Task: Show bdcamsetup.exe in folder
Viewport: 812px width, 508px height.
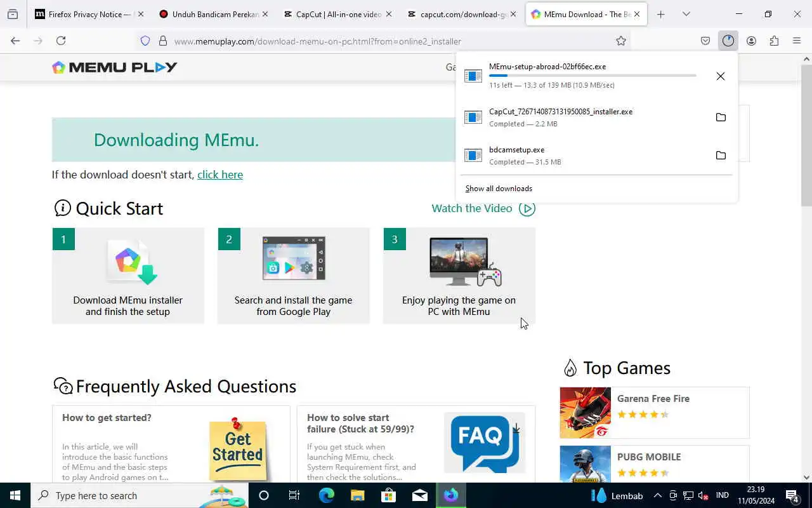Action: tap(721, 155)
